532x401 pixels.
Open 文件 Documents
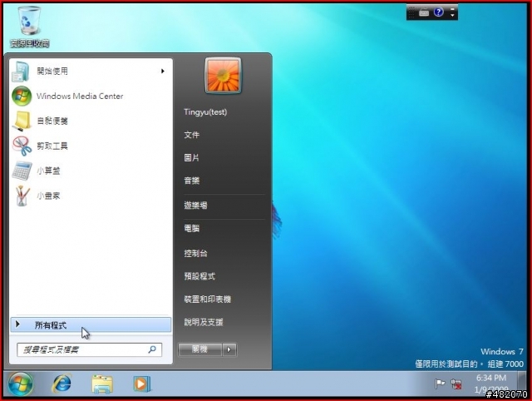point(192,135)
